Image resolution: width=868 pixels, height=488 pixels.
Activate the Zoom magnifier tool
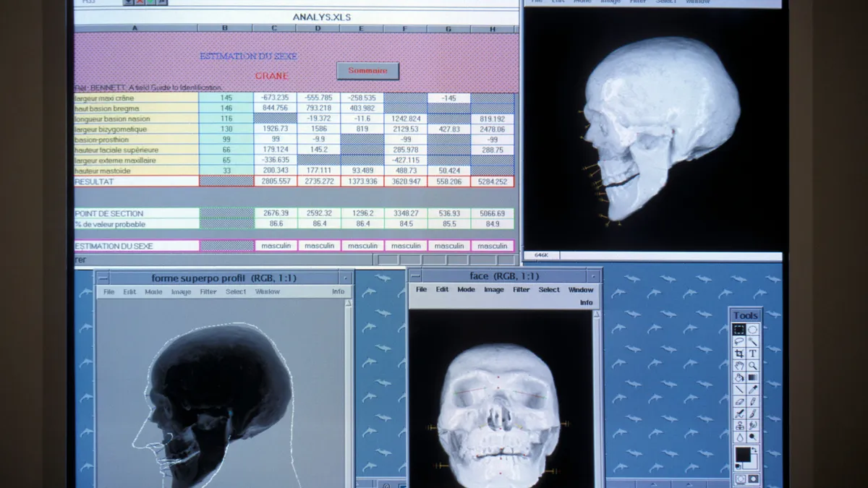(753, 365)
